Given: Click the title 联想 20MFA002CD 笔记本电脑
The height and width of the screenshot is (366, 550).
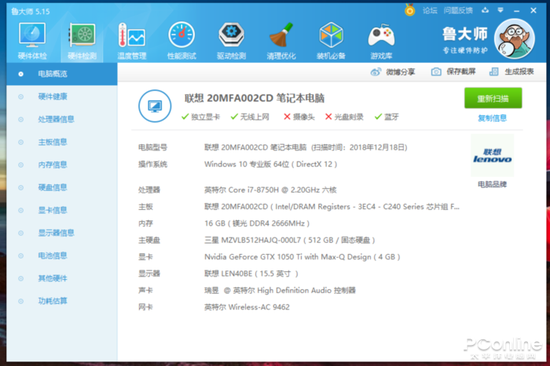Looking at the screenshot, I should coord(255,98).
